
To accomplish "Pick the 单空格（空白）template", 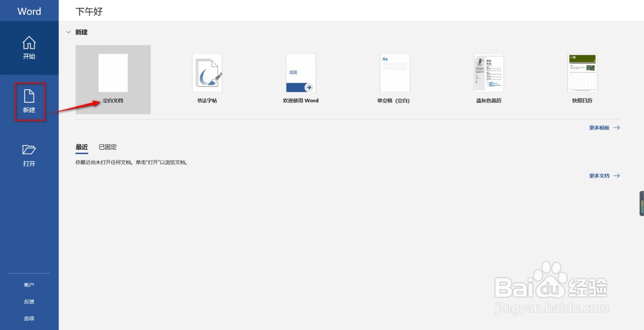I will pyautogui.click(x=394, y=73).
